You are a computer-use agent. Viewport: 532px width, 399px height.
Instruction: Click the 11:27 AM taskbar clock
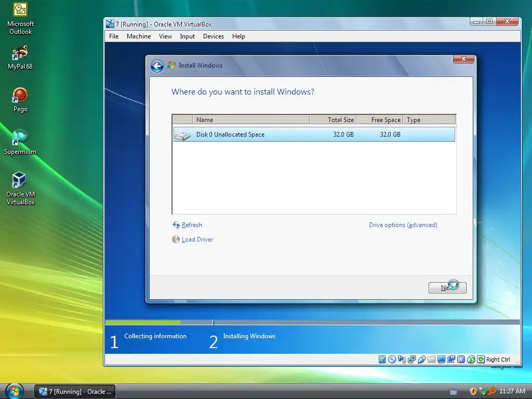[x=512, y=391]
